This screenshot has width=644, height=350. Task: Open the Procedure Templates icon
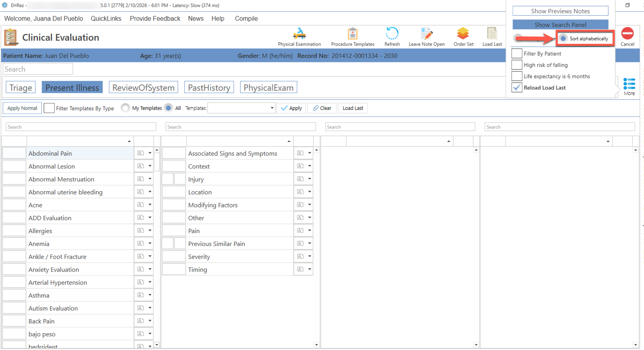352,36
